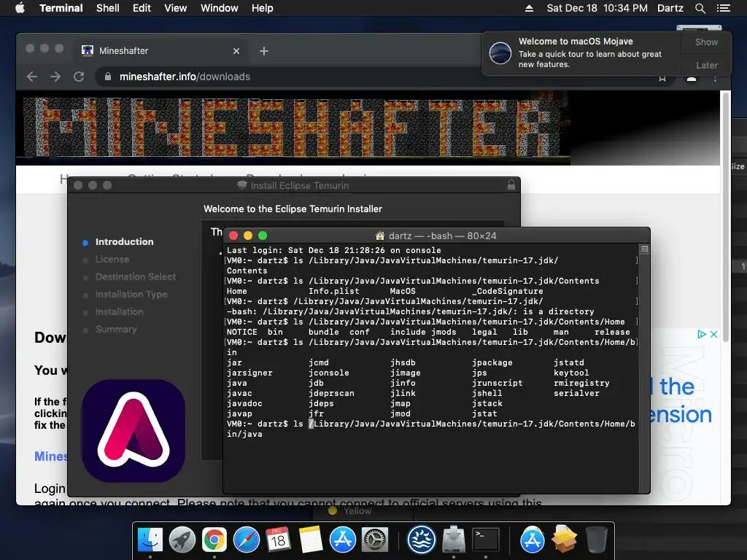
Task: Click the Adoptium logo in the installer
Action: (133, 430)
